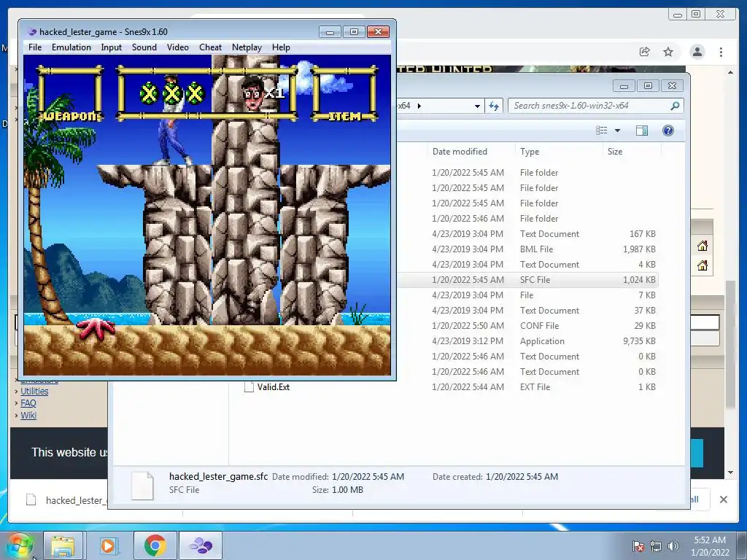Open the Emulation menu
The height and width of the screenshot is (560, 747).
tap(71, 47)
